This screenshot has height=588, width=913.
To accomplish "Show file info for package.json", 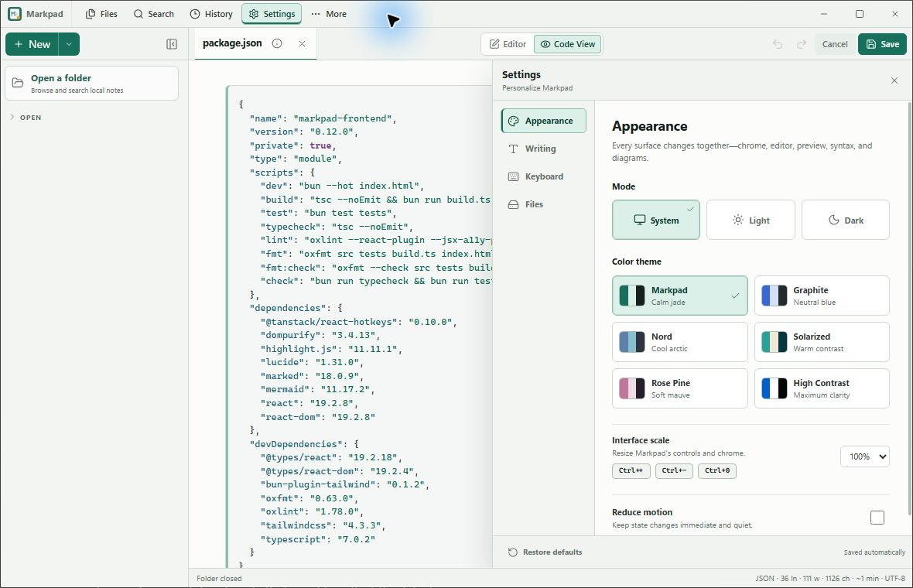I will [x=277, y=43].
